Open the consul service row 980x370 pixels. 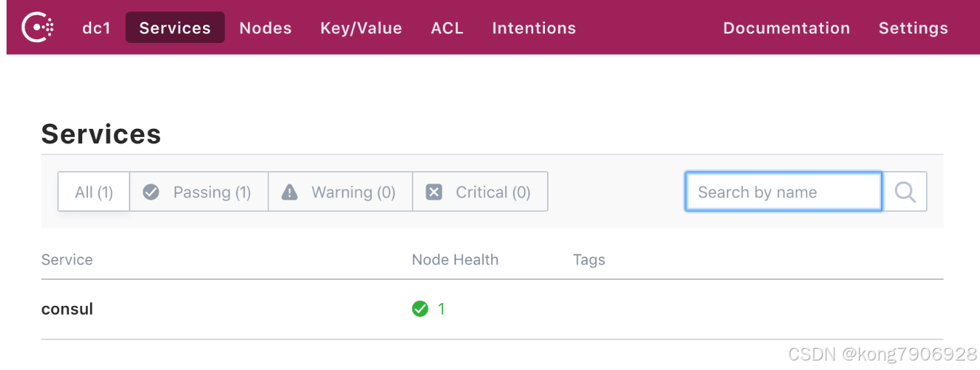click(x=68, y=309)
